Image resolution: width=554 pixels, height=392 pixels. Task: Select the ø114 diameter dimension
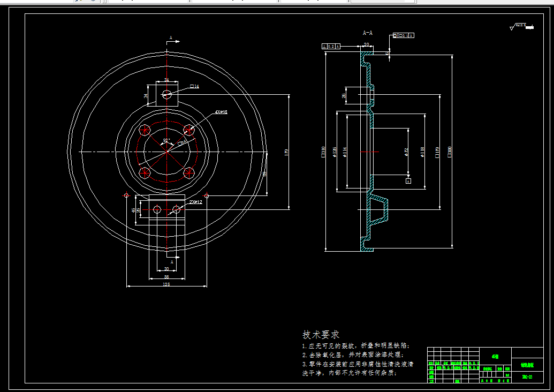[345, 152]
